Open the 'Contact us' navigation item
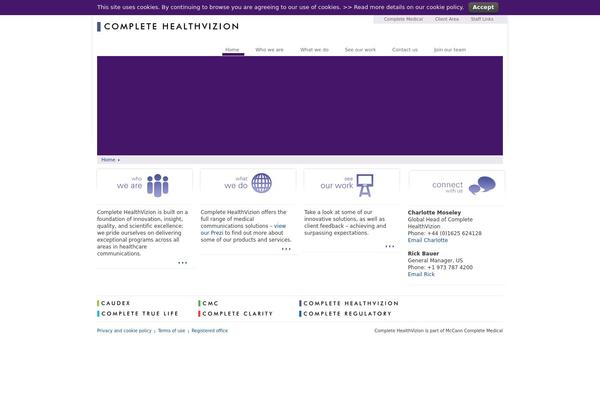600x400 pixels. (x=405, y=50)
